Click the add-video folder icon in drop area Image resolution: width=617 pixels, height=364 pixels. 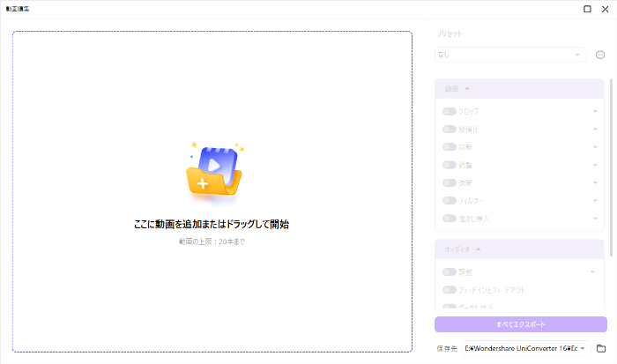pos(214,172)
